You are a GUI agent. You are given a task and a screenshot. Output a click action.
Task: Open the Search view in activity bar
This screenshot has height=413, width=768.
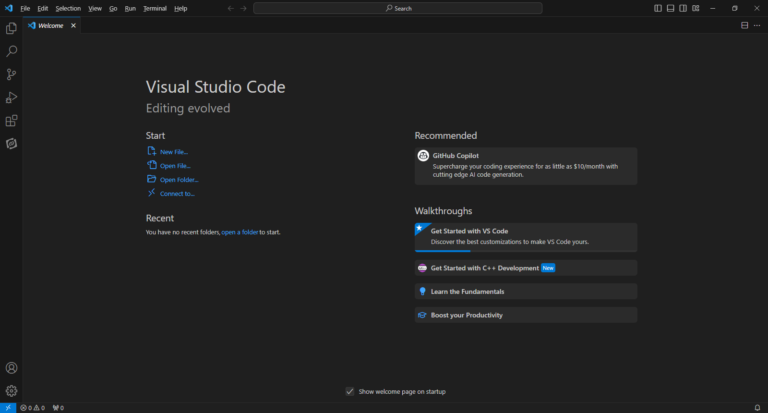(11, 51)
